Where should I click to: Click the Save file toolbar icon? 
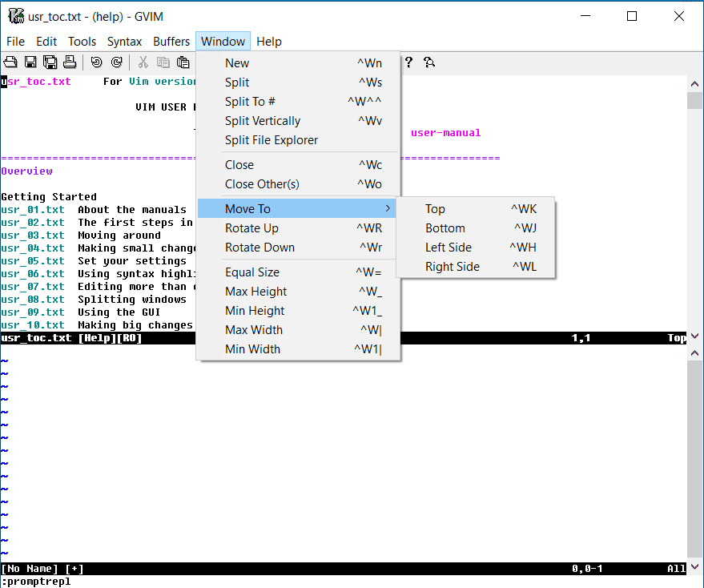point(30,62)
